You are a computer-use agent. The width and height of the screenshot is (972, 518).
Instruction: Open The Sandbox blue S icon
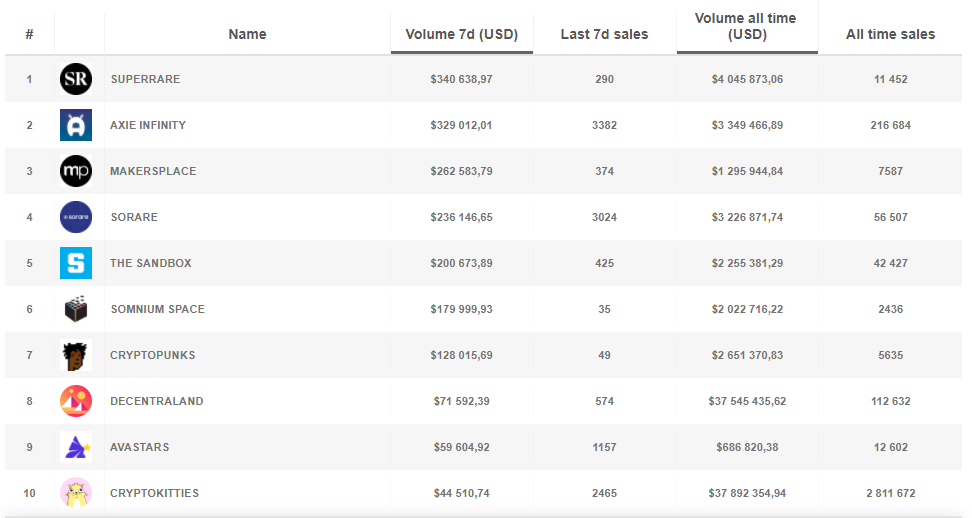coord(76,263)
